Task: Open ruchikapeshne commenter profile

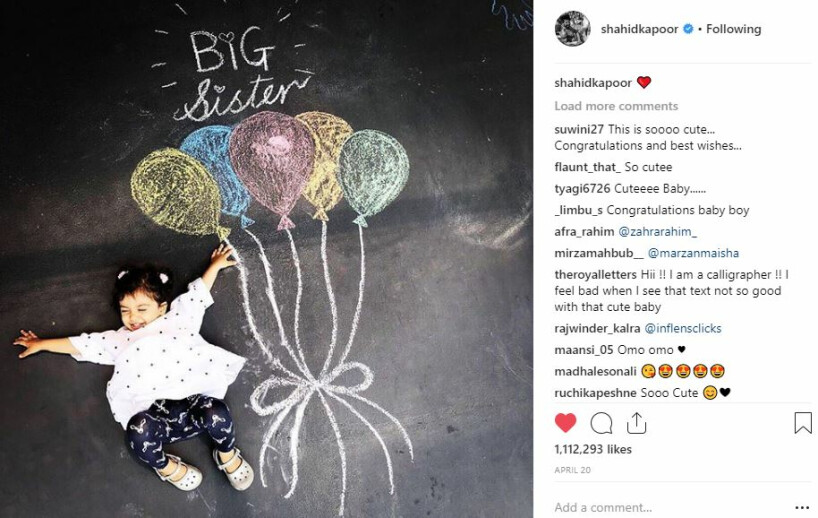Action: (595, 393)
